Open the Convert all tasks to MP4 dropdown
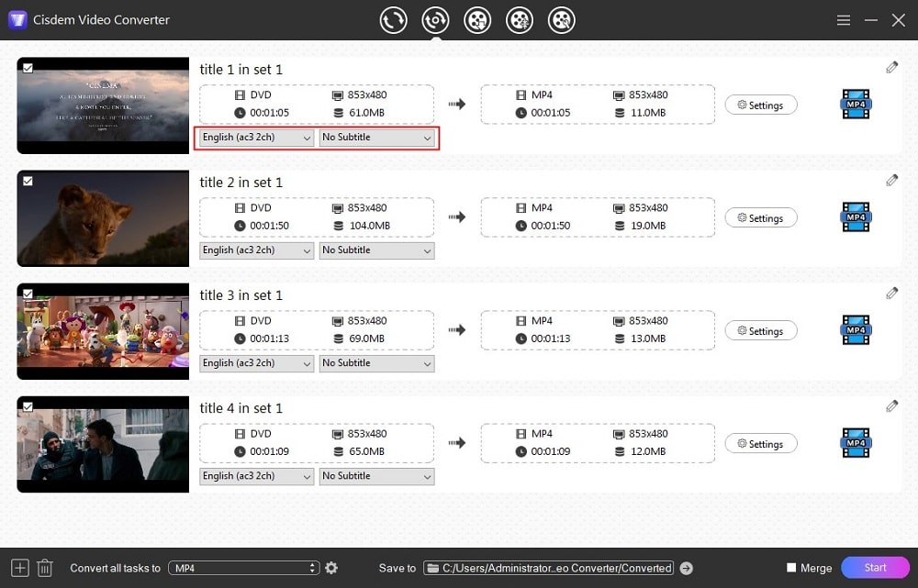 [x=243, y=568]
